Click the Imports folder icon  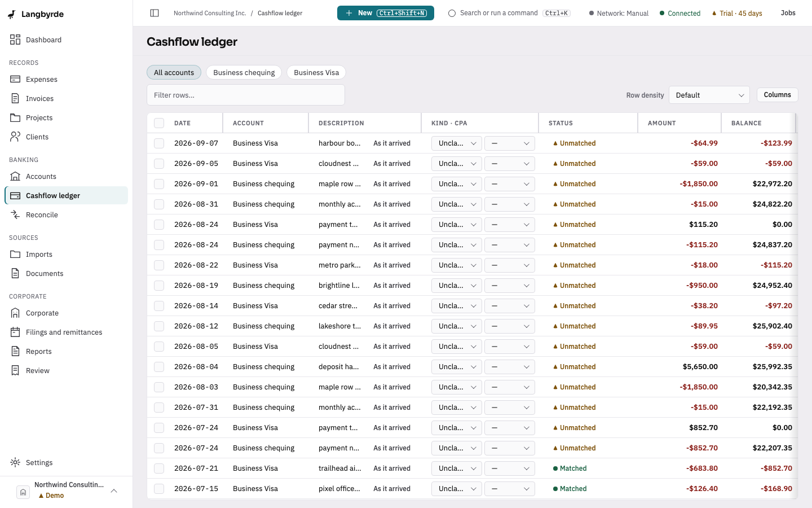click(x=15, y=254)
